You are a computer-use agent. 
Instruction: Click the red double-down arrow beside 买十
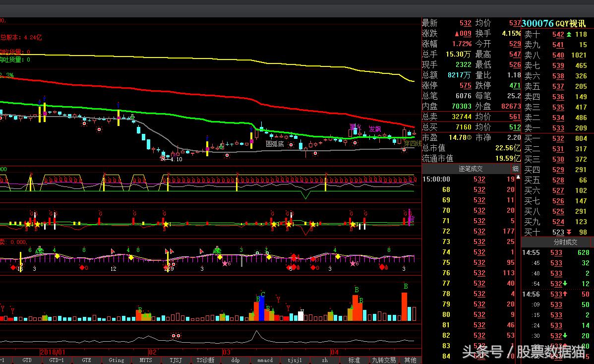569,233
